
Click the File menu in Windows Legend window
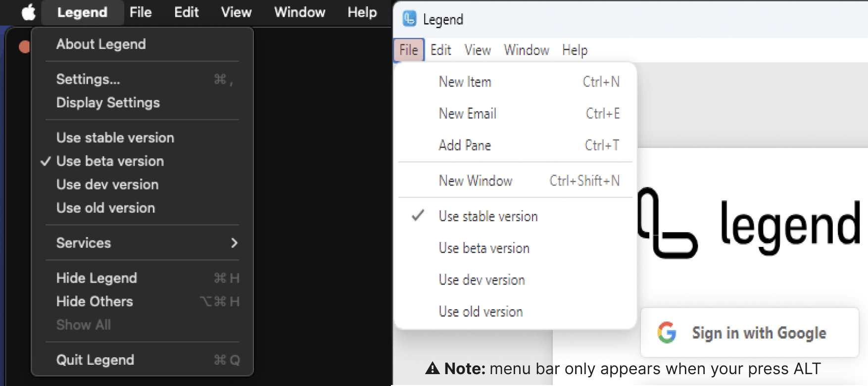[409, 50]
